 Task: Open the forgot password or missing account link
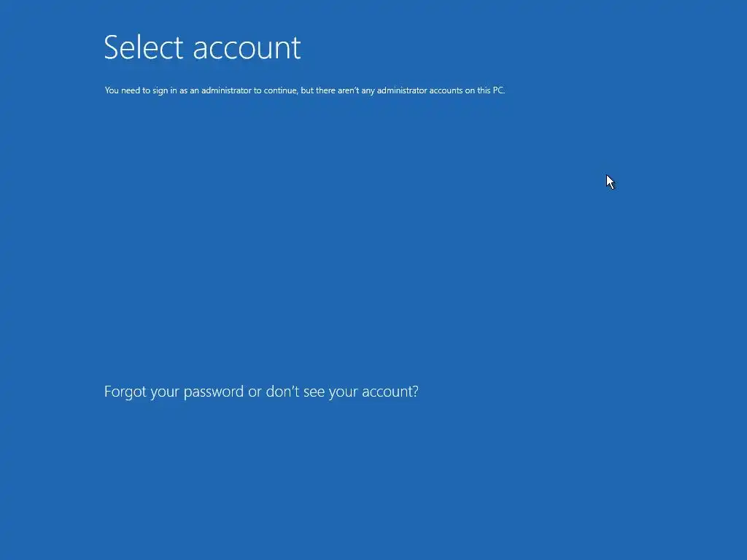pyautogui.click(x=261, y=392)
